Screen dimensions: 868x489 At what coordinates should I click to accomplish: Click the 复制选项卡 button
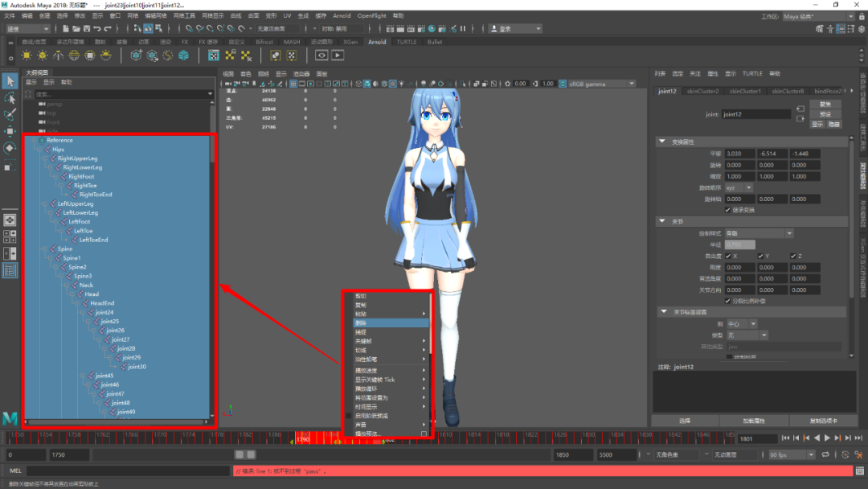pyautogui.click(x=823, y=421)
